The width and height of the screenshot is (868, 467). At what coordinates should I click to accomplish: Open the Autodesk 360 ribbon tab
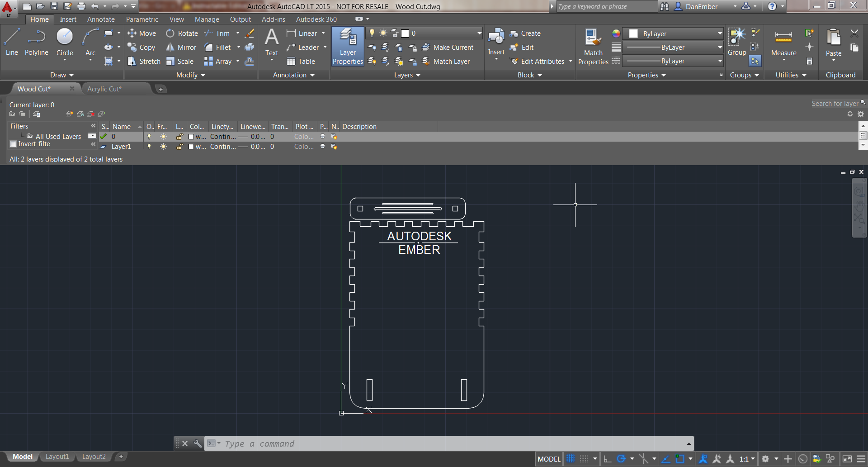click(x=316, y=19)
